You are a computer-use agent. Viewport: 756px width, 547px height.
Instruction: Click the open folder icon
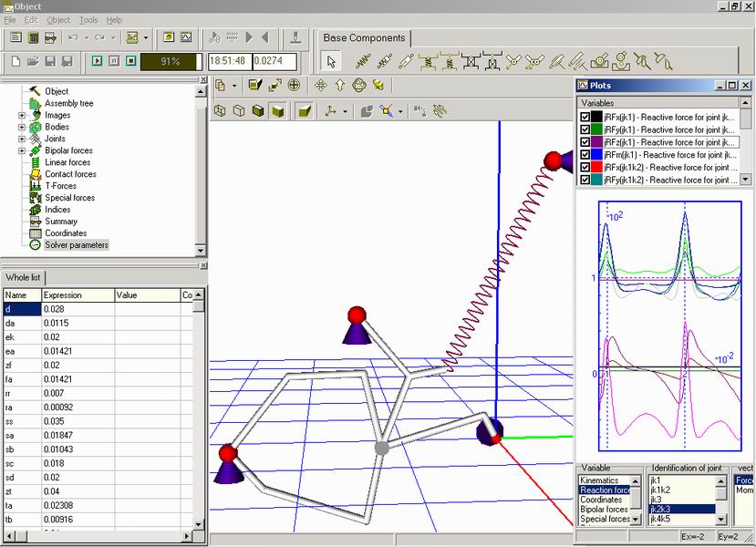[33, 61]
